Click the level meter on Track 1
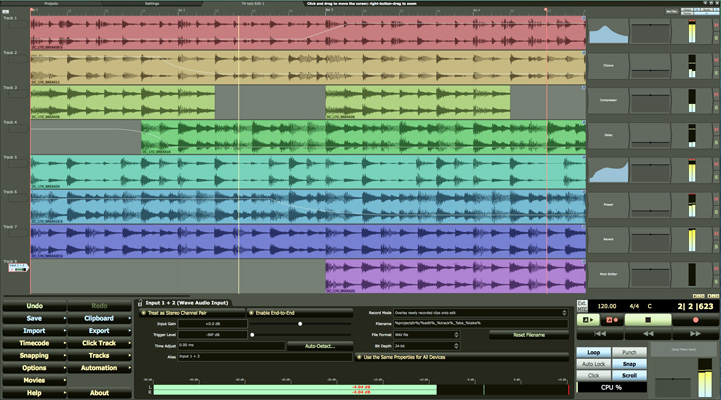The height and width of the screenshot is (400, 721). (x=692, y=31)
